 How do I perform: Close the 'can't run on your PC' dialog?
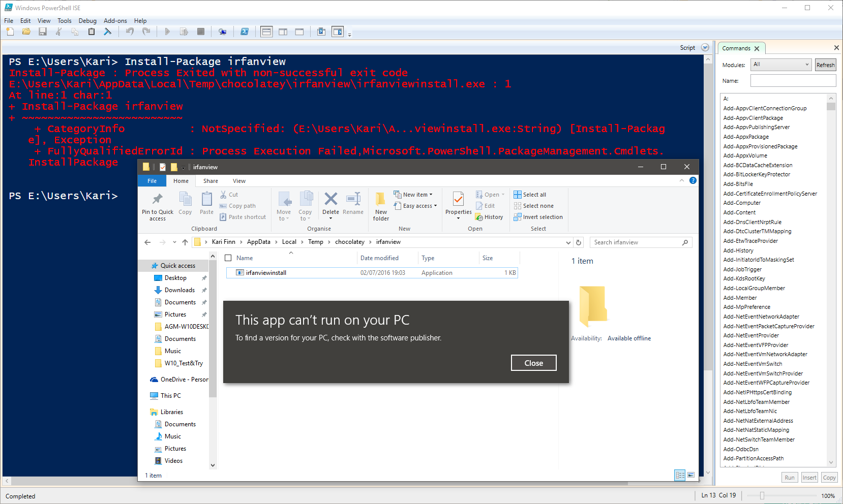[533, 363]
